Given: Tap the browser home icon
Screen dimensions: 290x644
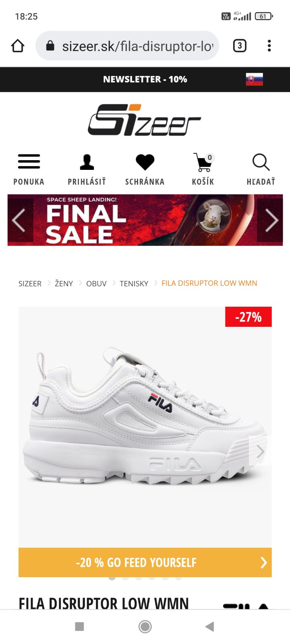Looking at the screenshot, I should click(18, 46).
